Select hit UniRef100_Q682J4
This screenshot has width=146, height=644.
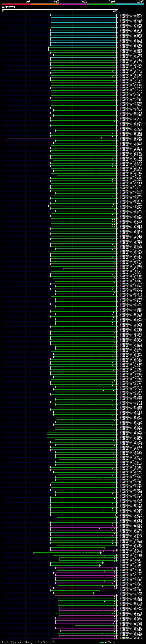pyautogui.click(x=131, y=40)
